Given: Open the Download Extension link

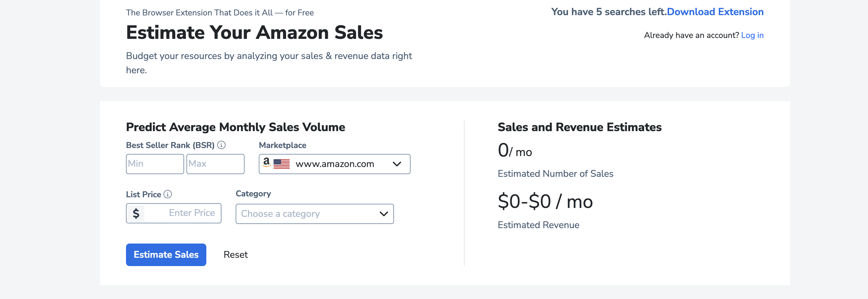Looking at the screenshot, I should (715, 12).
